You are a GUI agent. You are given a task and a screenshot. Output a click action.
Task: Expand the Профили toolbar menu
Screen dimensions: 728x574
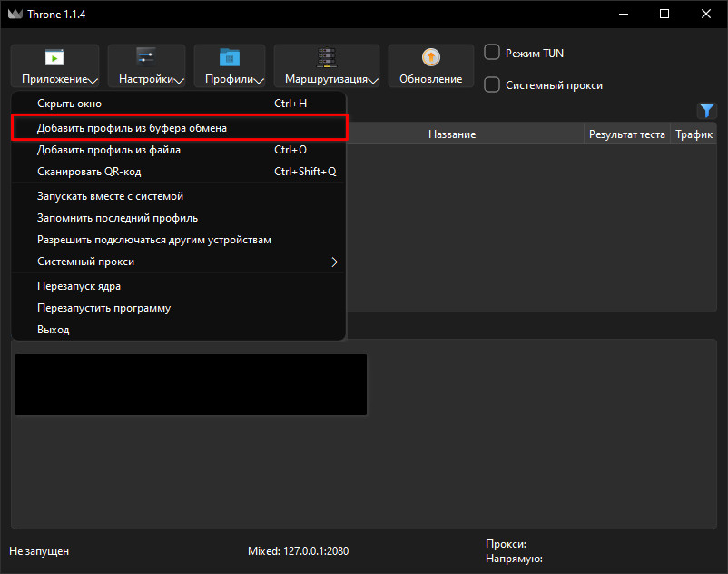(x=230, y=66)
